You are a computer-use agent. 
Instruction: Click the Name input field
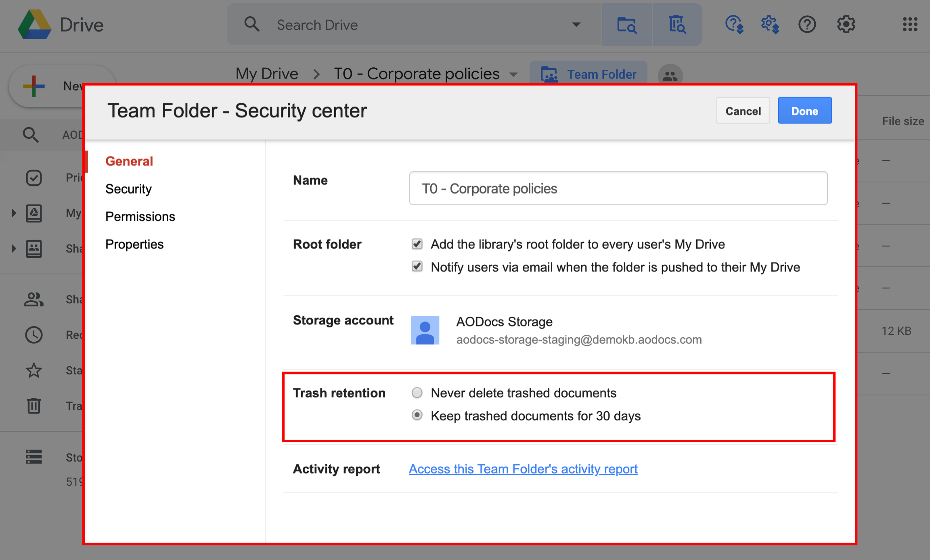(618, 188)
